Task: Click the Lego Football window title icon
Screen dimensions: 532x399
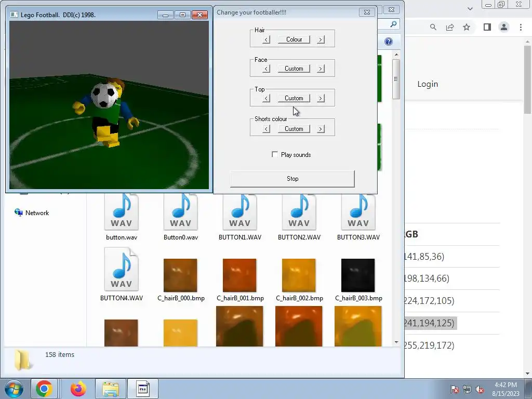Action: coord(14,15)
